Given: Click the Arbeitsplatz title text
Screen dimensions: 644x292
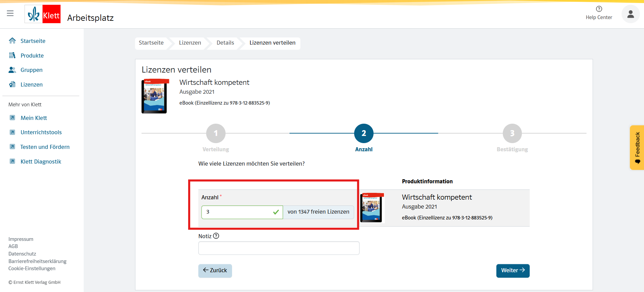Looking at the screenshot, I should [90, 18].
